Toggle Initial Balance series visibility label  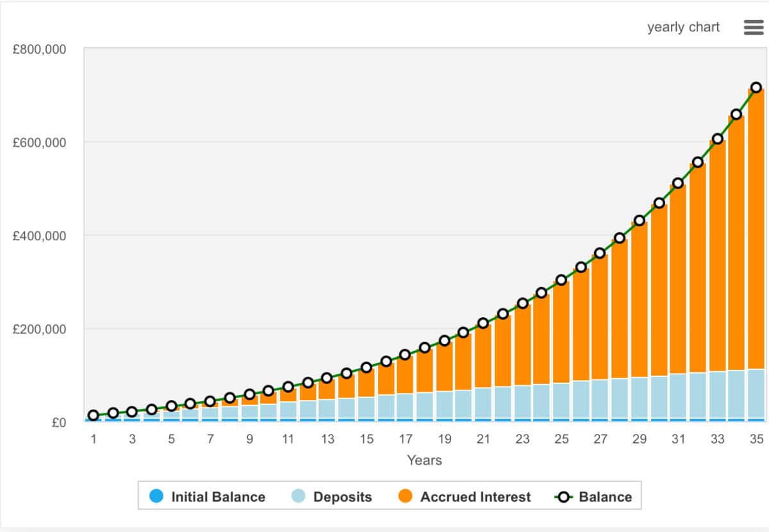pyautogui.click(x=218, y=497)
